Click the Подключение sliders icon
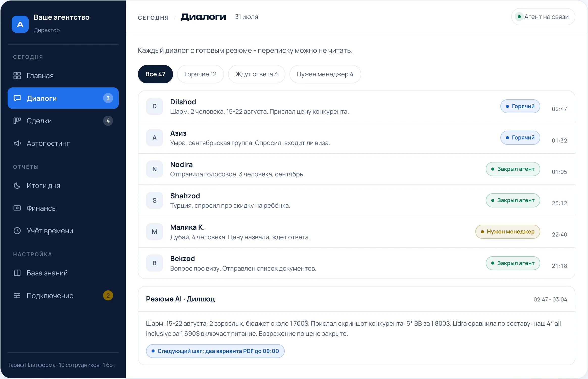Screen dimensions: 588x379 click(17, 295)
